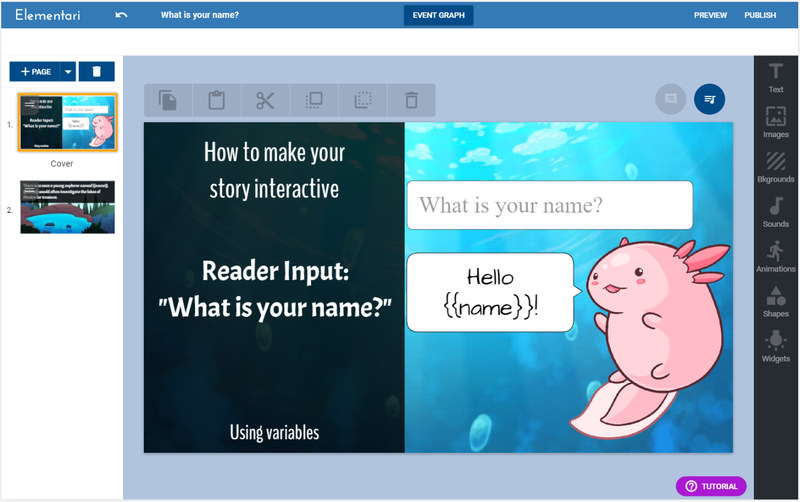The height and width of the screenshot is (502, 800).
Task: Open the Text tool panel
Action: click(x=776, y=78)
